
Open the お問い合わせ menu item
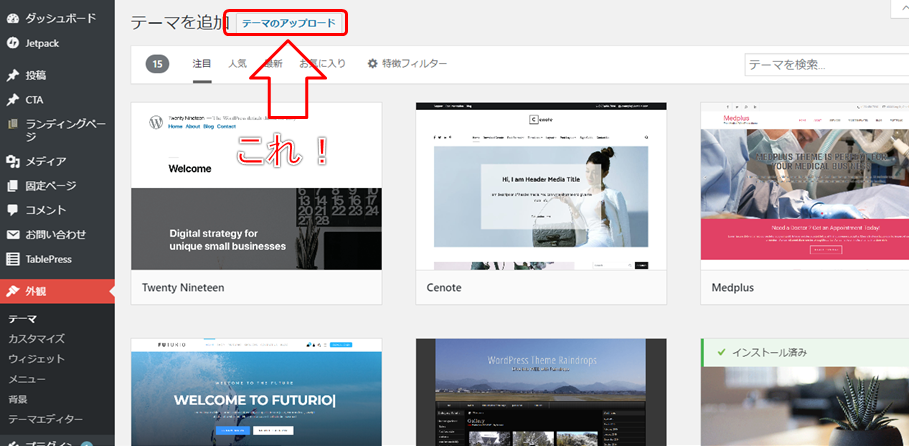click(57, 235)
